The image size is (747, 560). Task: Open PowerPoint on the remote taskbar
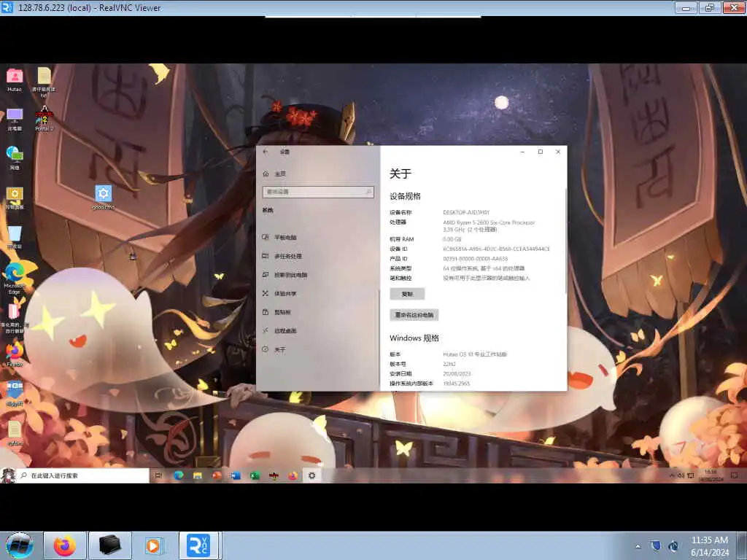(217, 475)
